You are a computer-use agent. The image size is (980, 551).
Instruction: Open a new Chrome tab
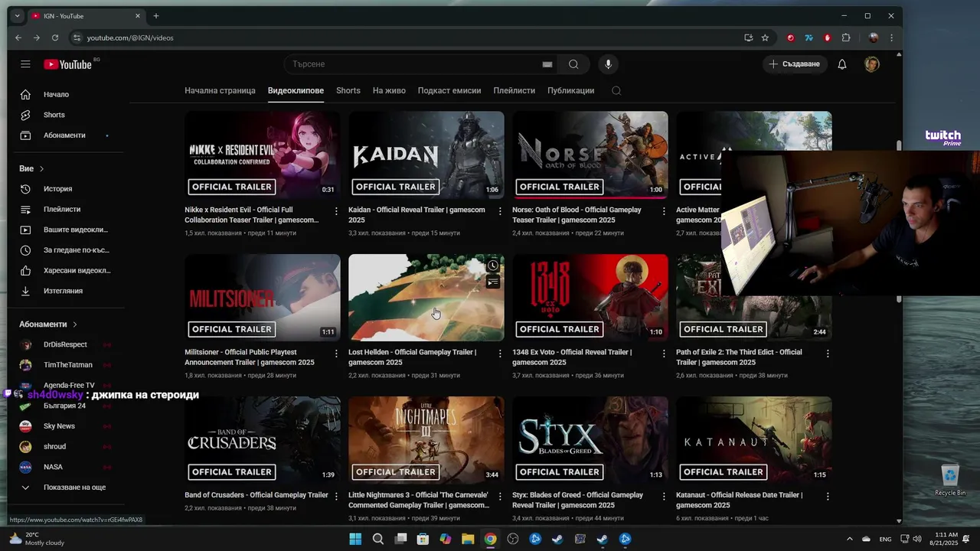tap(156, 16)
